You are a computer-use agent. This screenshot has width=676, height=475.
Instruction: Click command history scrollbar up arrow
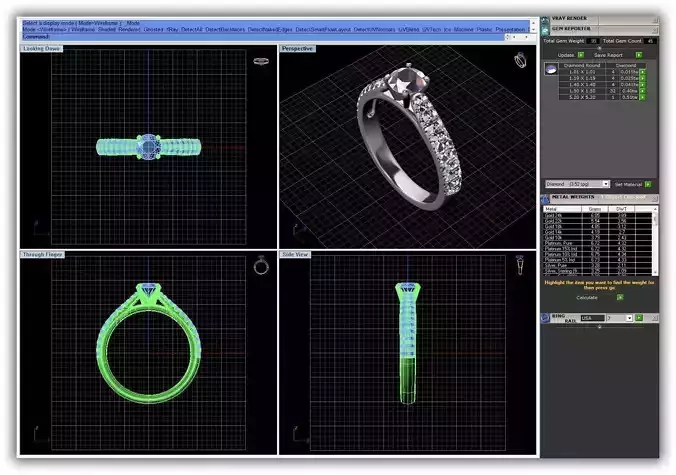coord(534,22)
